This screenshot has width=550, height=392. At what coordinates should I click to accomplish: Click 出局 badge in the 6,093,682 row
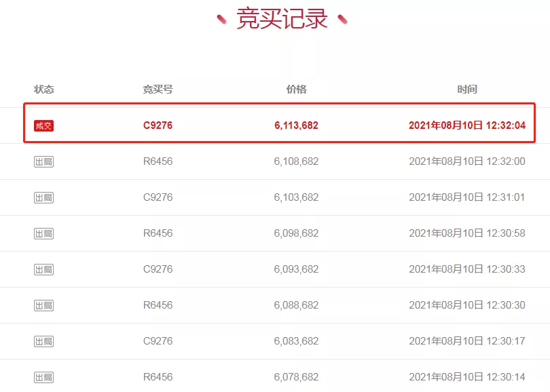pyautogui.click(x=44, y=270)
